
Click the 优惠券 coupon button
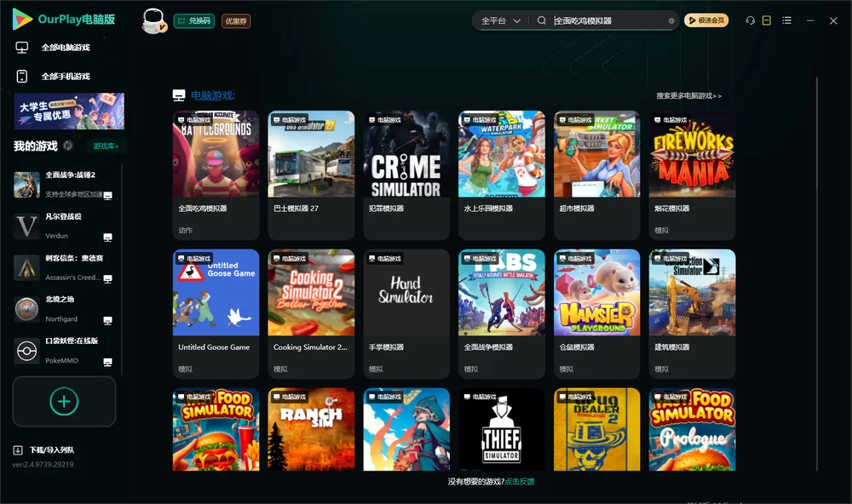tap(236, 21)
